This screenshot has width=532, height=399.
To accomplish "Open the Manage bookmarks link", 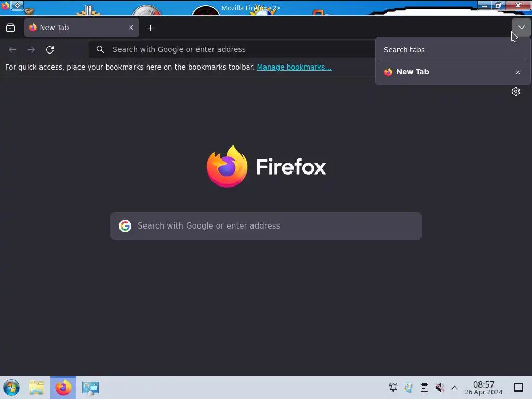I will click(x=294, y=67).
